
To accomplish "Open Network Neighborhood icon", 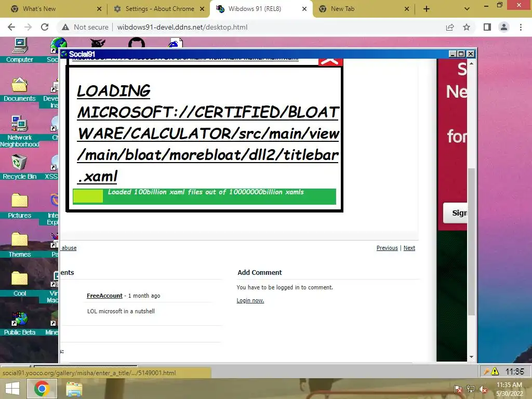I will tap(20, 131).
